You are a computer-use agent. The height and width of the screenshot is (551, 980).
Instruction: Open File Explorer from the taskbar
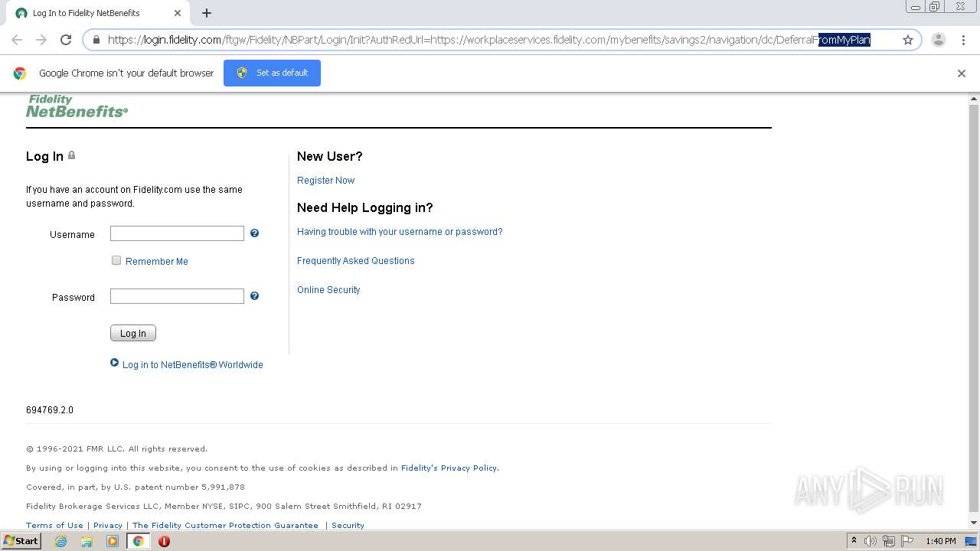pos(87,541)
